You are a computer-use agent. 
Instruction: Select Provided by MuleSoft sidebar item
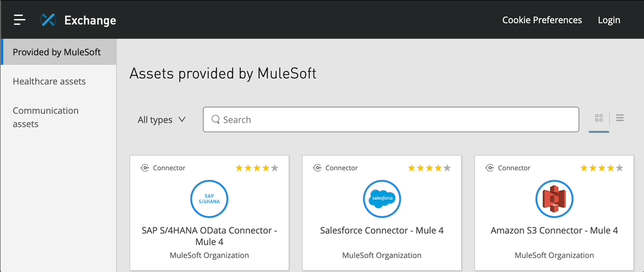point(57,52)
